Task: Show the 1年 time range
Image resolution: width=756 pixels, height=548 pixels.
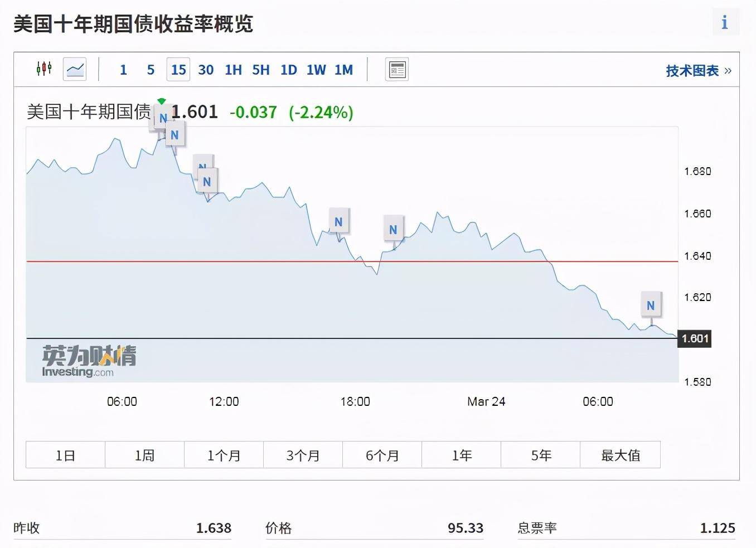Action: pyautogui.click(x=462, y=455)
